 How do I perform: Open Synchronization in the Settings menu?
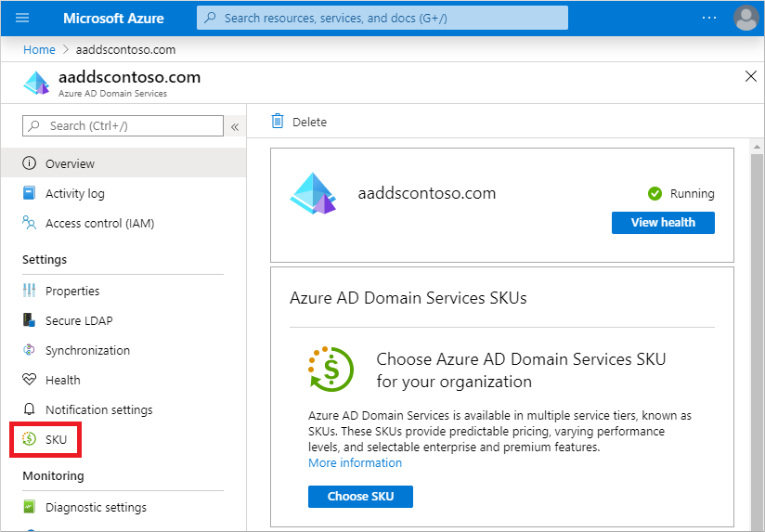pyautogui.click(x=87, y=350)
